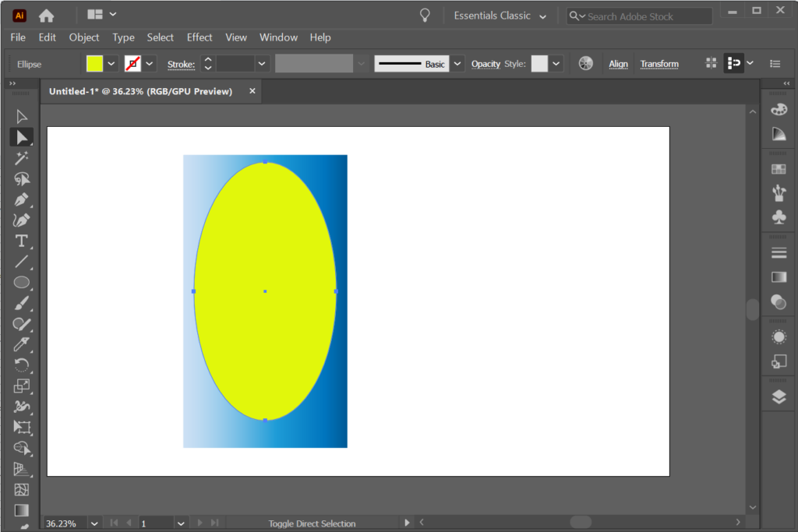Open the zoom level dropdown
Viewport: 798px width, 532px height.
pos(94,523)
